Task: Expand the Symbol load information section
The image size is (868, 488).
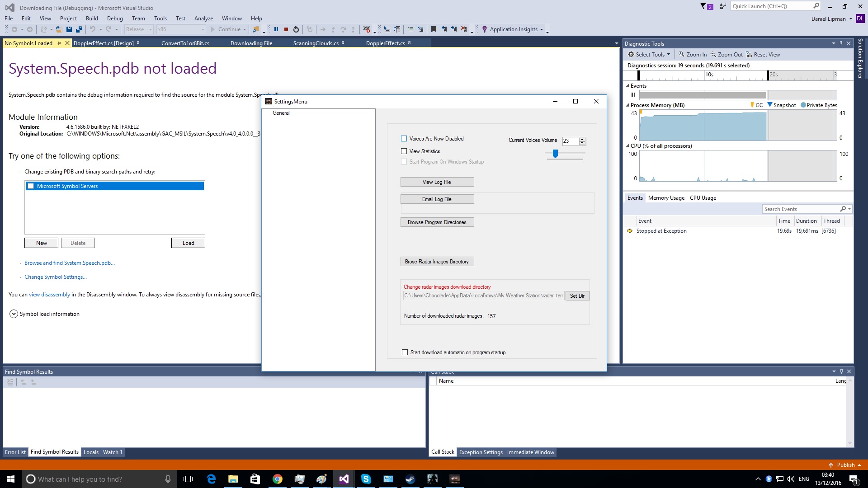Action: point(14,314)
